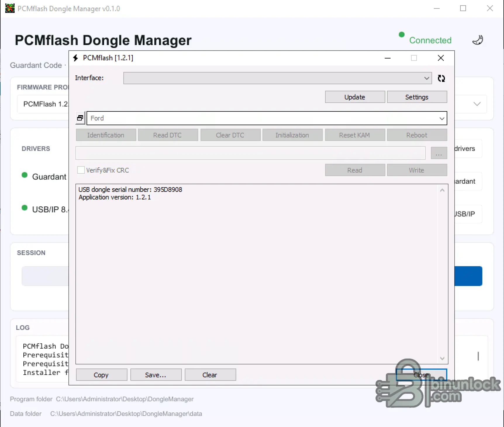The width and height of the screenshot is (504, 427).
Task: Click the Save... button
Action: 156,375
